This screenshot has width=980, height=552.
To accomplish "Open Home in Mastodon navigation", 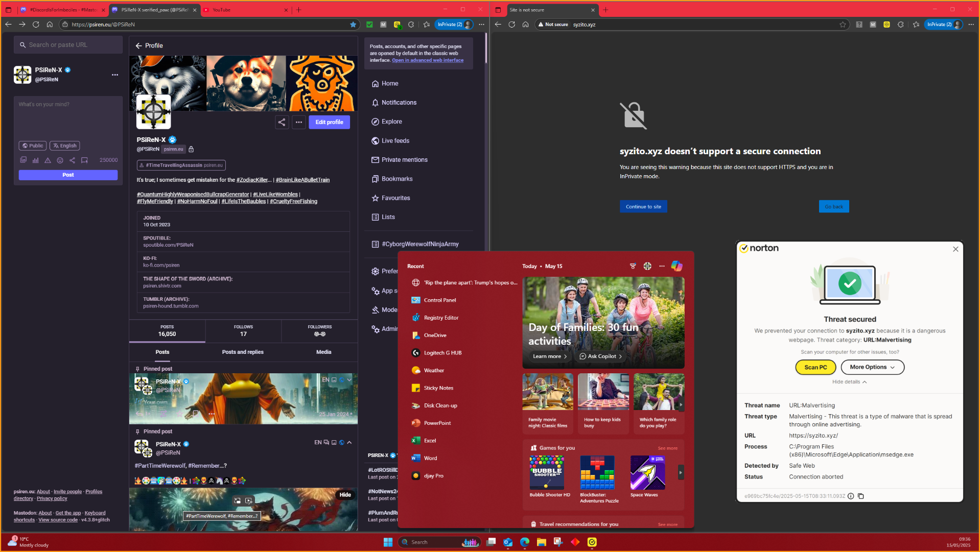I will coord(385,84).
